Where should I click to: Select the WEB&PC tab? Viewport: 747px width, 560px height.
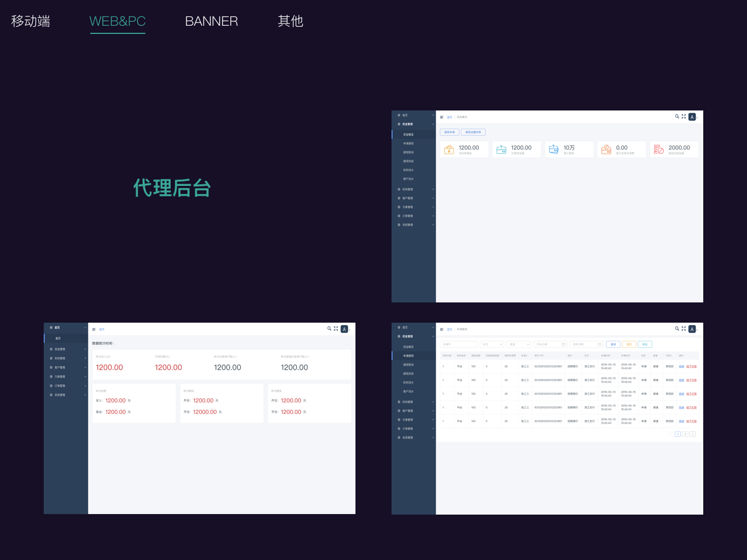tap(118, 21)
